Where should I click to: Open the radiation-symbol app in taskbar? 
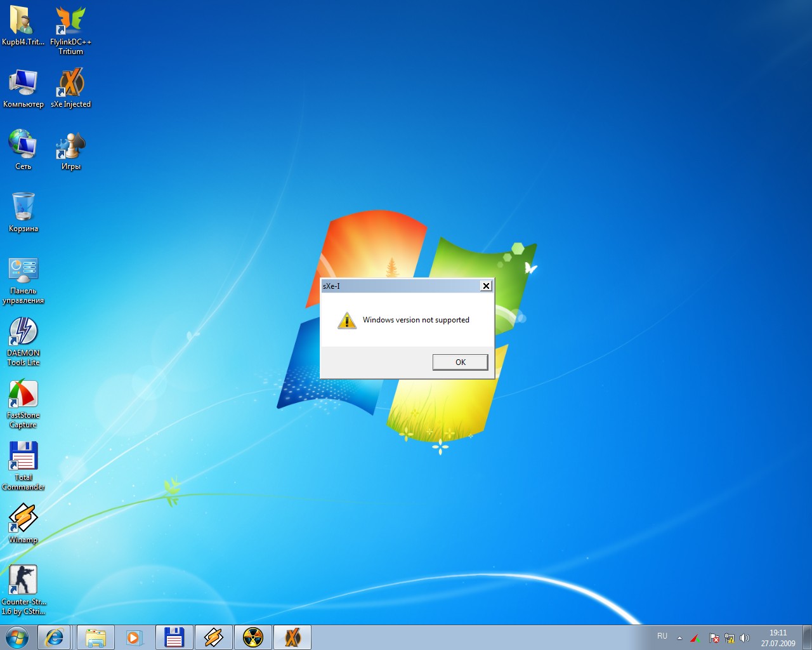click(252, 637)
